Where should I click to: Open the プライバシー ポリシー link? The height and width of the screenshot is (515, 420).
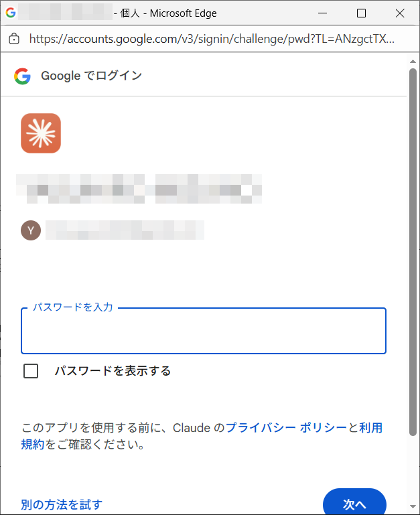(x=286, y=427)
